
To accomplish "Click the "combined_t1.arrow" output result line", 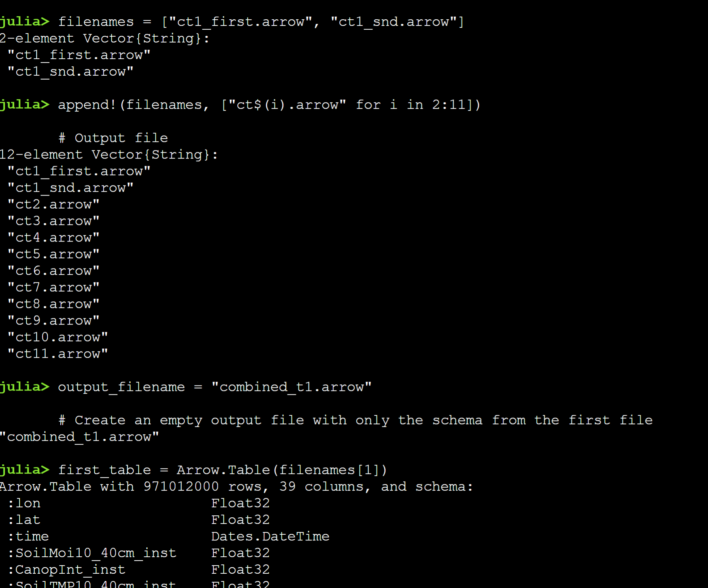I will point(79,437).
